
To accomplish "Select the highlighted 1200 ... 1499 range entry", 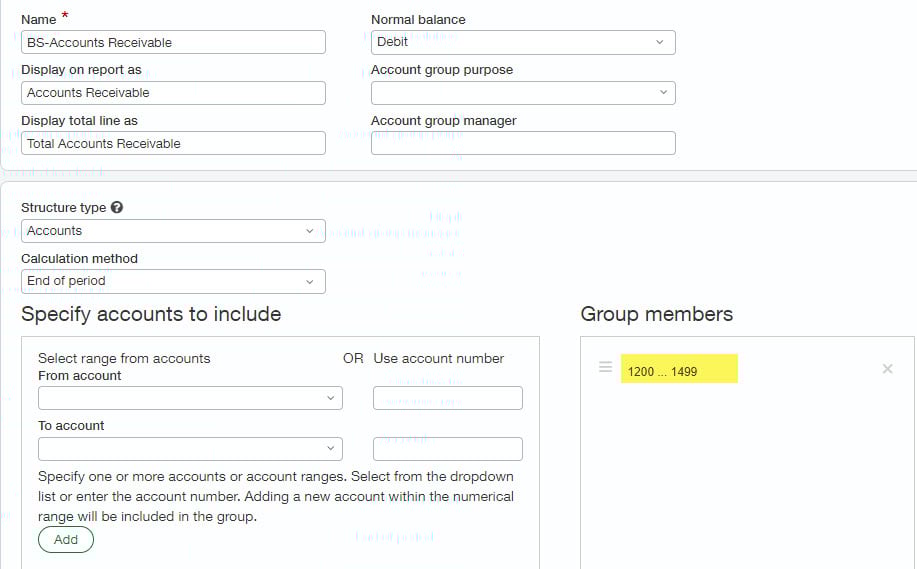I will click(679, 369).
